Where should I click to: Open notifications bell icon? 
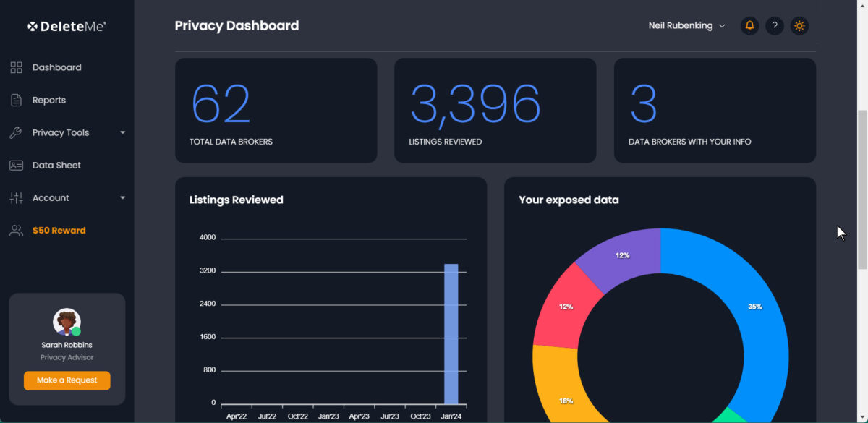click(749, 26)
